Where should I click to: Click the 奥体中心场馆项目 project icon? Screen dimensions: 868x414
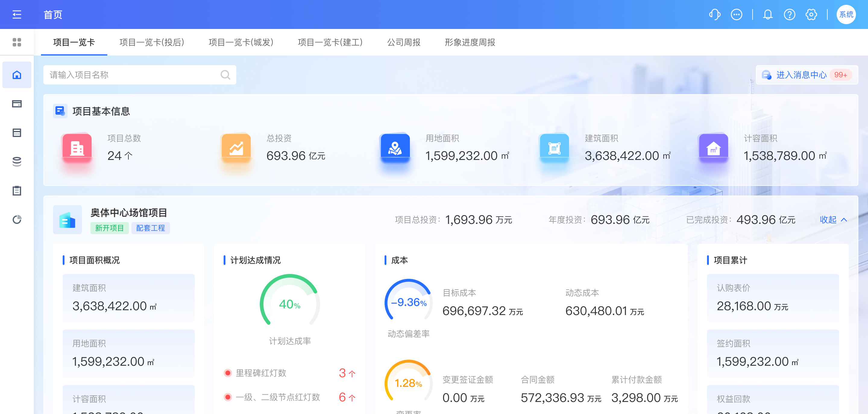point(68,220)
